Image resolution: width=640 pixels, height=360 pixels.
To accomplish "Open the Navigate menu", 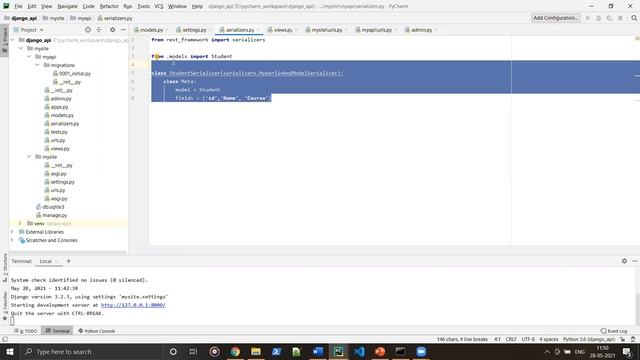I will point(67,6).
